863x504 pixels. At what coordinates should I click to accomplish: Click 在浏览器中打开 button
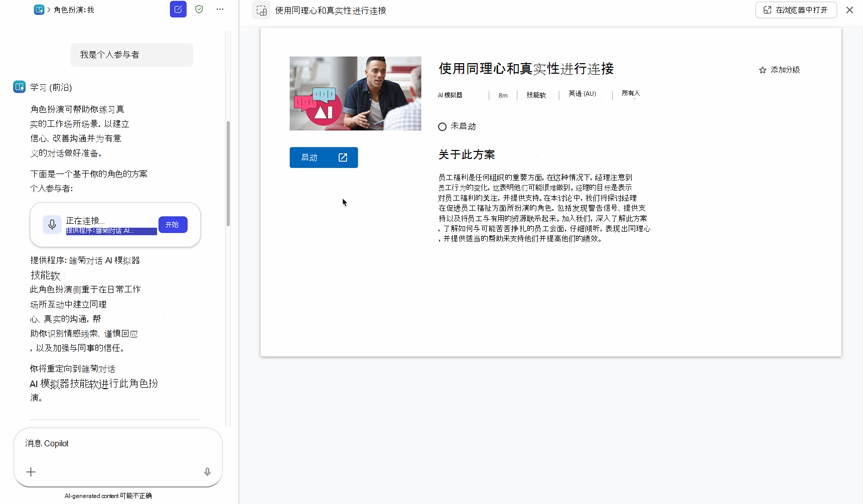[796, 10]
